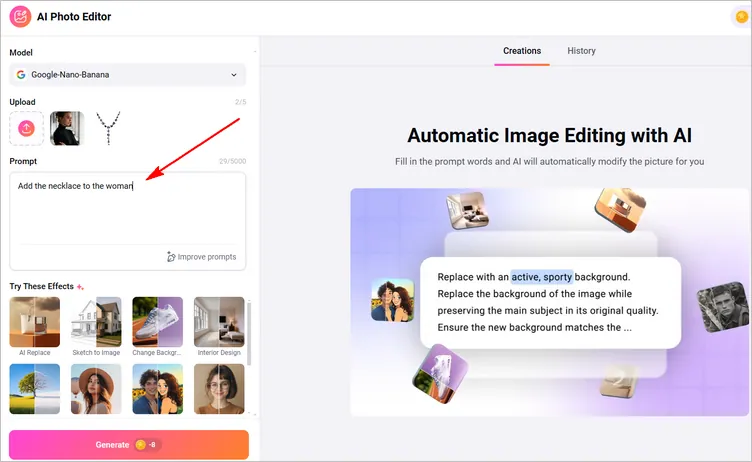Choose the Interior Design effect
752x462 pixels.
pyautogui.click(x=219, y=322)
